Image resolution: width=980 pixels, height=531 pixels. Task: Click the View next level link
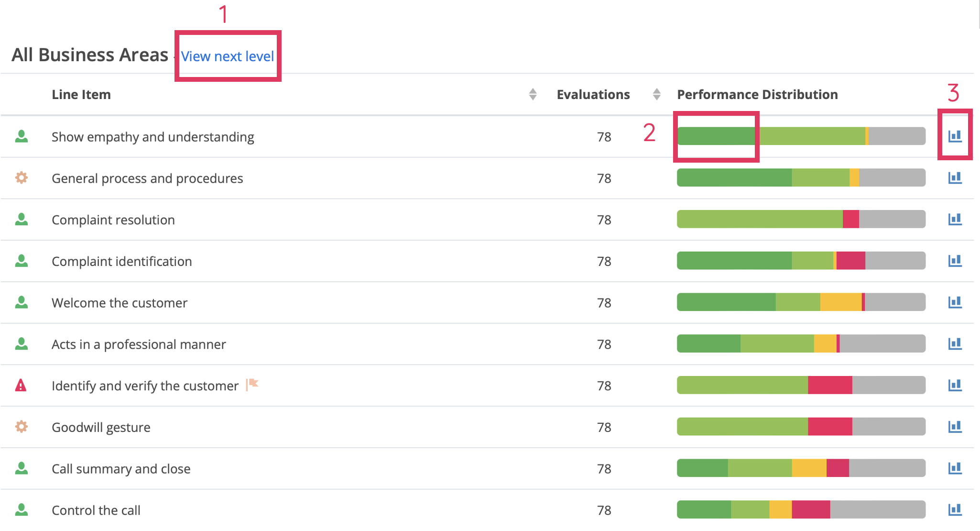(x=227, y=56)
